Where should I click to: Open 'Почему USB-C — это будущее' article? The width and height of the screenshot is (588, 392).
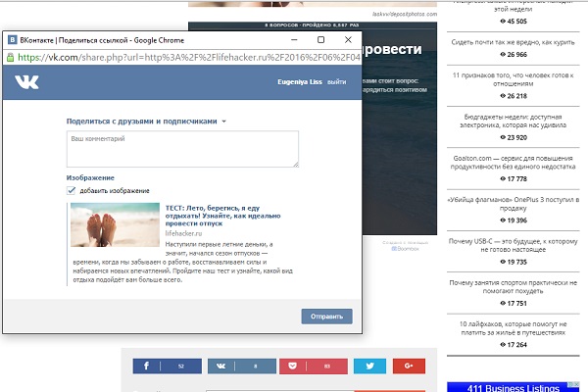(513, 245)
